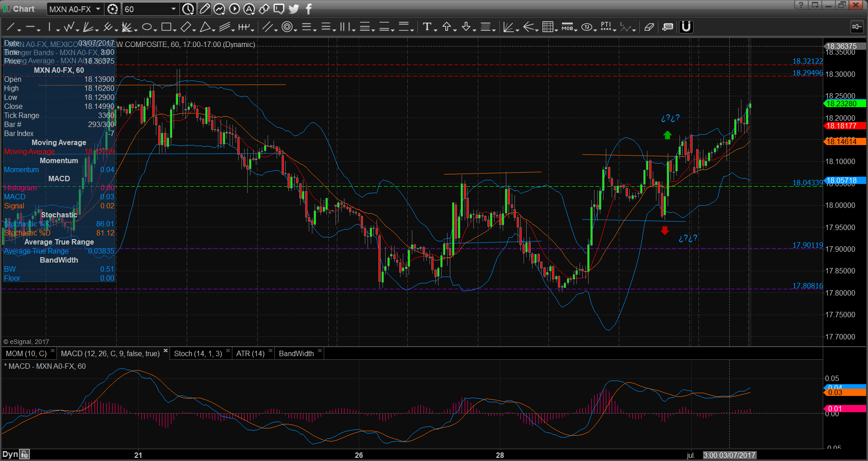The image size is (868, 461).
Task: Select the vertical line tool
Action: tap(50, 27)
